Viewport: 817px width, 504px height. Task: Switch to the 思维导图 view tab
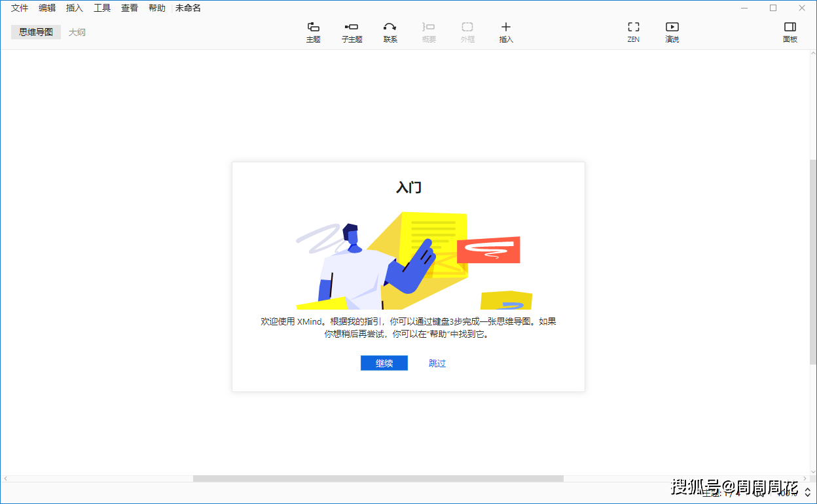click(36, 32)
